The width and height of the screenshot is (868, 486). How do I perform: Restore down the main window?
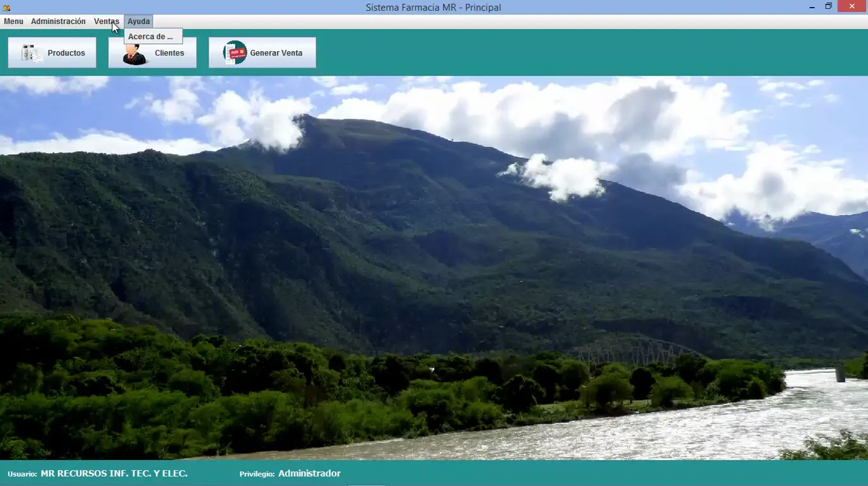click(828, 7)
